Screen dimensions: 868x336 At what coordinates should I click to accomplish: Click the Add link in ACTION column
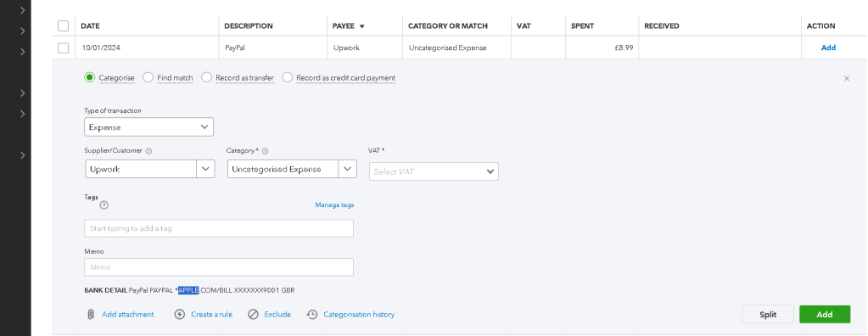click(x=828, y=48)
